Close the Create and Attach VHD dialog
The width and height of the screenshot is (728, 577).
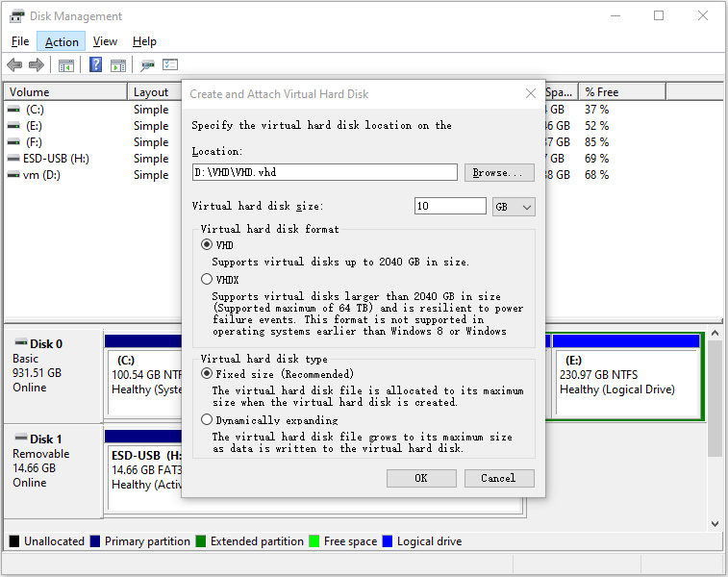[531, 94]
